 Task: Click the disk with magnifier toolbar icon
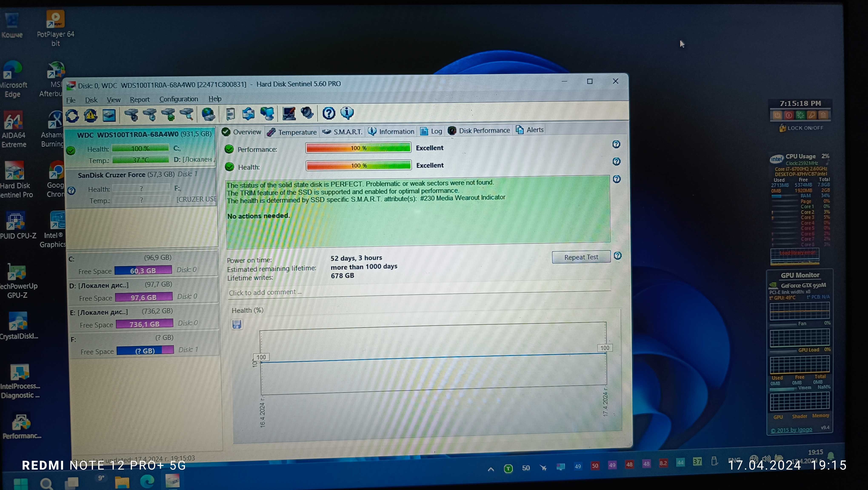click(186, 114)
